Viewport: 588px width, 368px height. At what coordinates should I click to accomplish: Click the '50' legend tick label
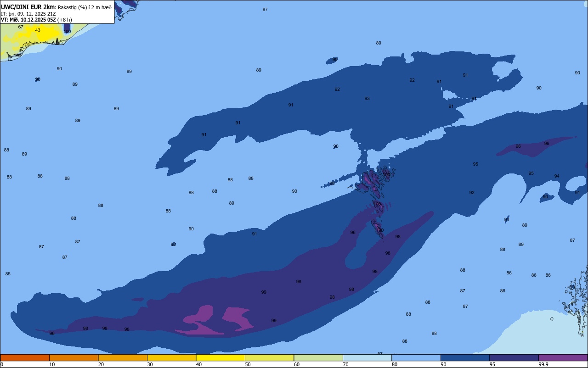[248, 364]
